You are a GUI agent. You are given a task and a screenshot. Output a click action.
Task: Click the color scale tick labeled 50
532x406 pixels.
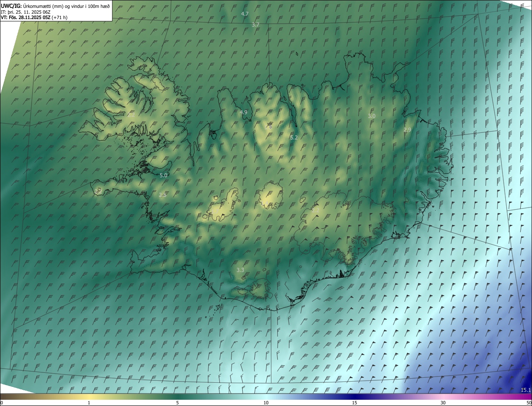[529, 403]
